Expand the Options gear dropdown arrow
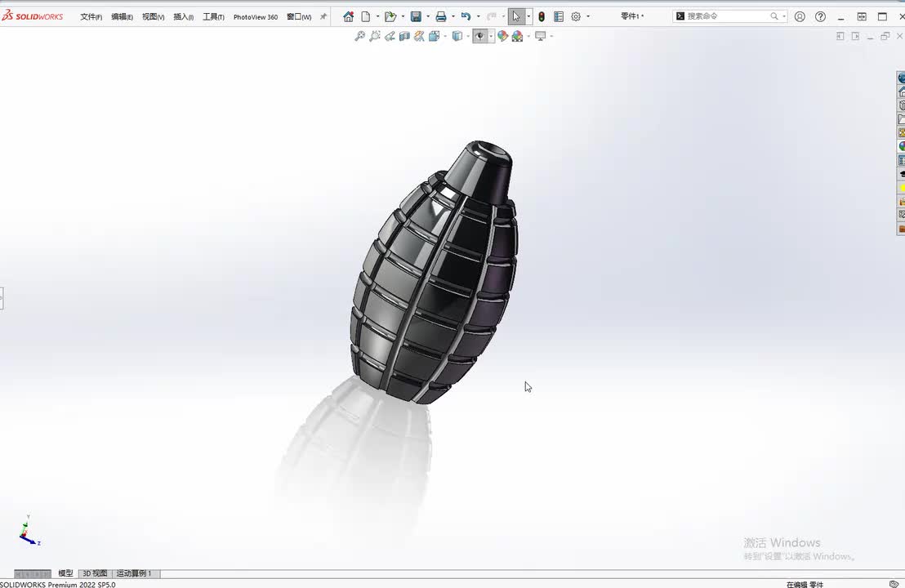 tap(588, 16)
